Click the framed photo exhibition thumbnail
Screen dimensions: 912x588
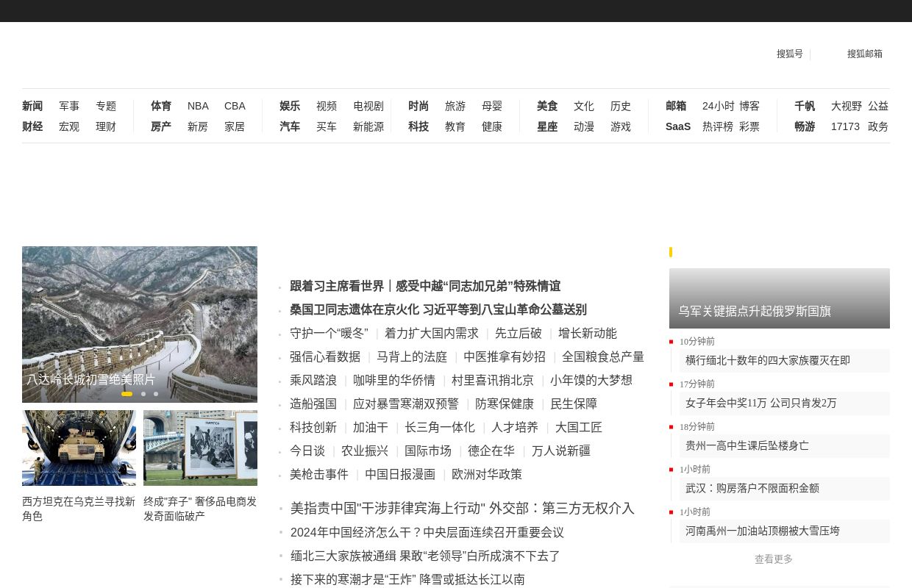click(200, 448)
